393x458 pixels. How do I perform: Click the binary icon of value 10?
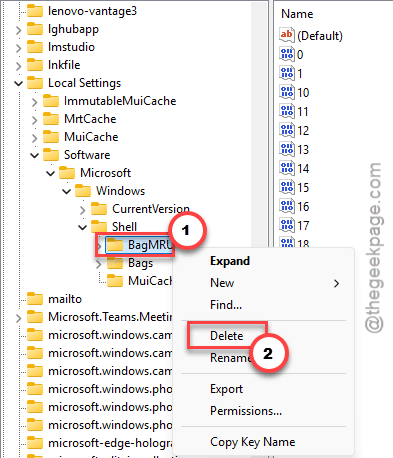[287, 92]
